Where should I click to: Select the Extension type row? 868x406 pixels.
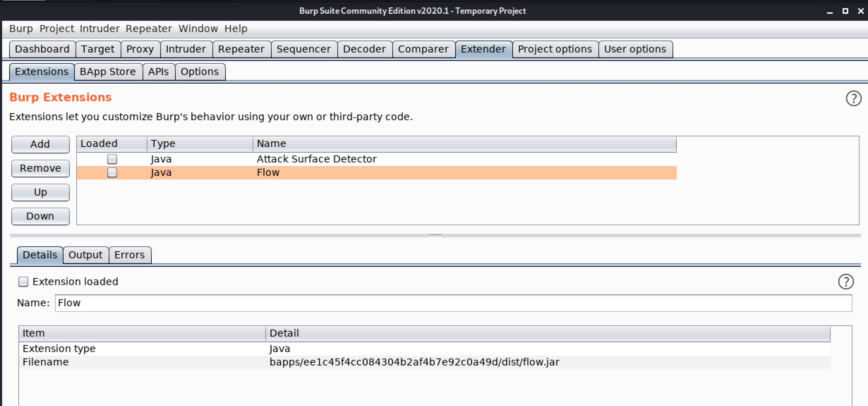424,349
